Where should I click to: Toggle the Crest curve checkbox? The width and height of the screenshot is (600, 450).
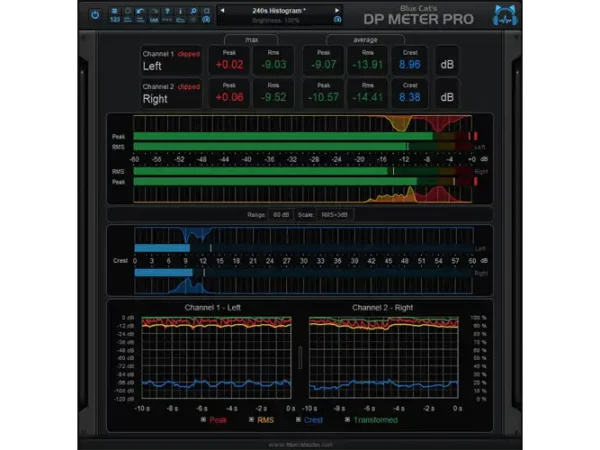[x=298, y=420]
